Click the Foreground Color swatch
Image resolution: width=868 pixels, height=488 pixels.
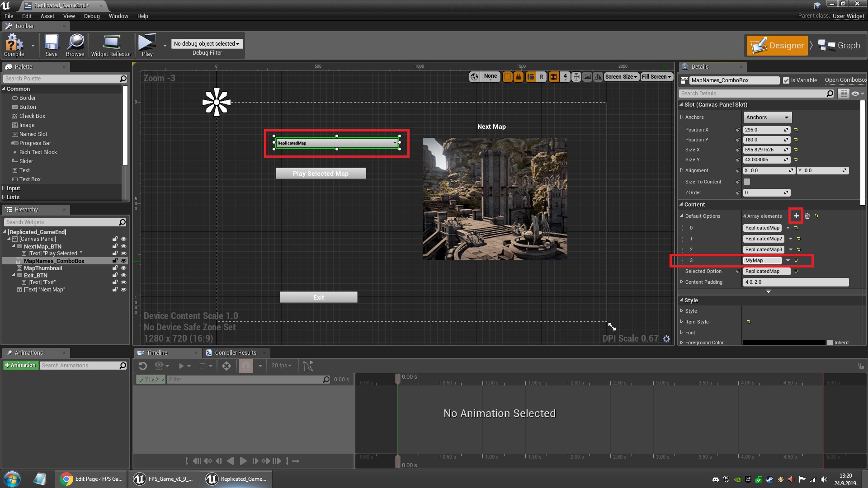pos(784,343)
